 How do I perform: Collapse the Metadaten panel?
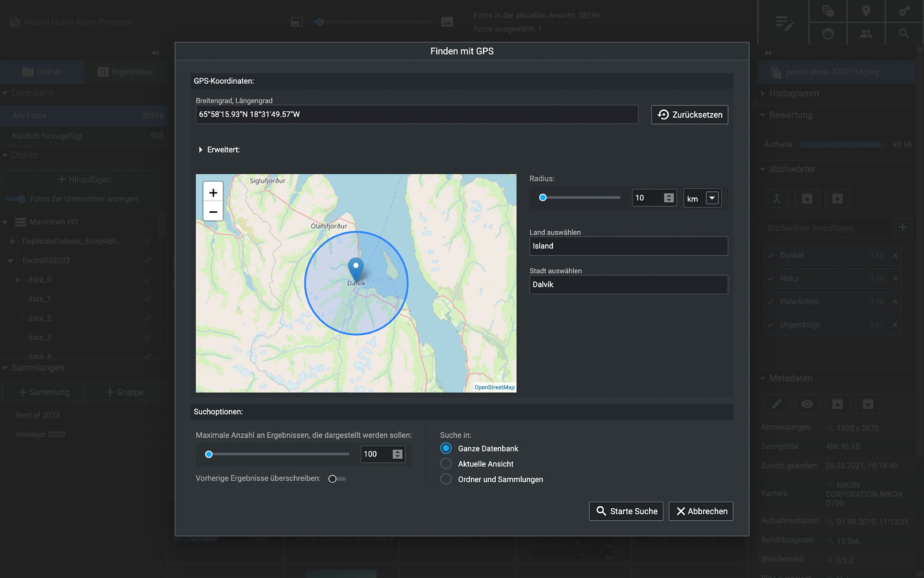click(763, 378)
